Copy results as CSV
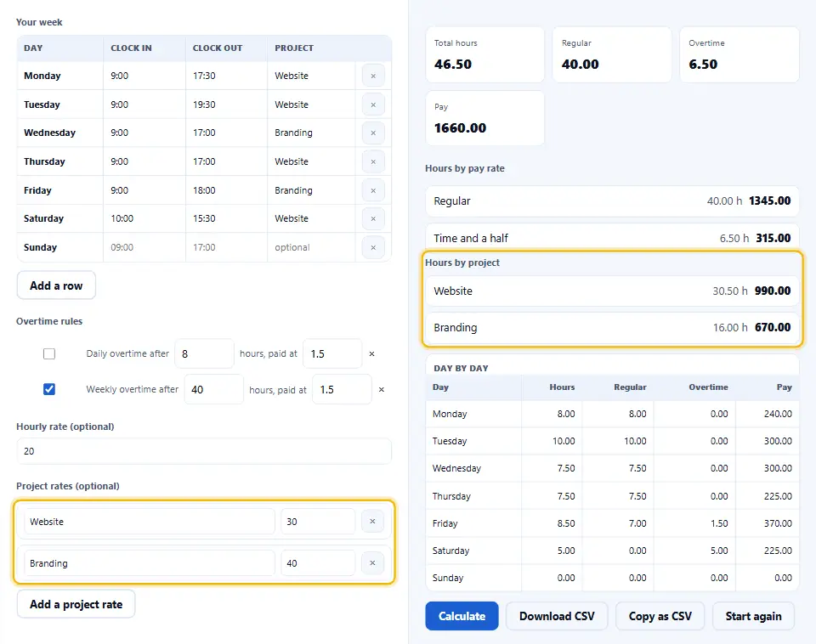The image size is (816, 644). click(x=660, y=616)
